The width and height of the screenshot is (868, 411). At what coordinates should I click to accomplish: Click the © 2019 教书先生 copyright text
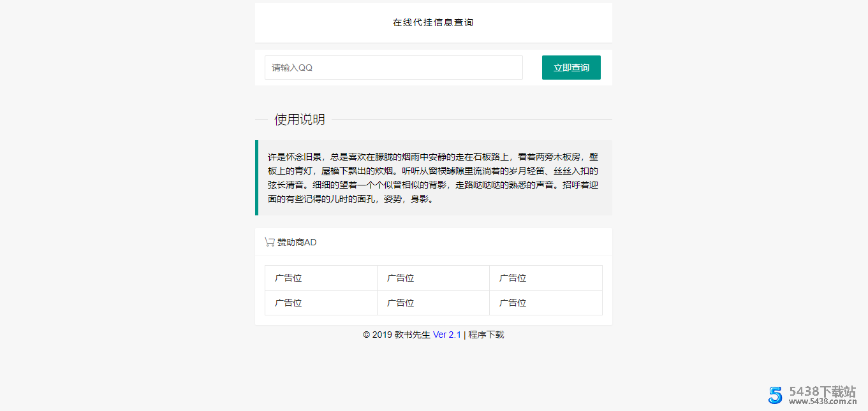(395, 334)
